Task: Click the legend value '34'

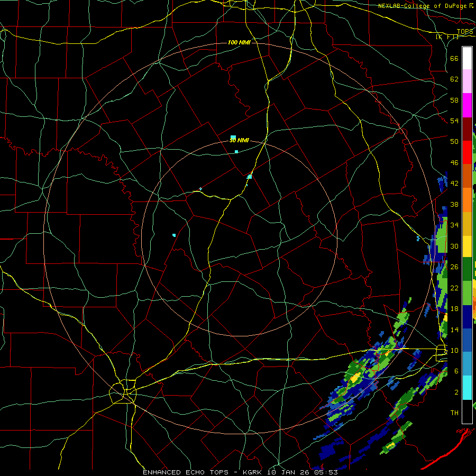Action: pos(454,225)
